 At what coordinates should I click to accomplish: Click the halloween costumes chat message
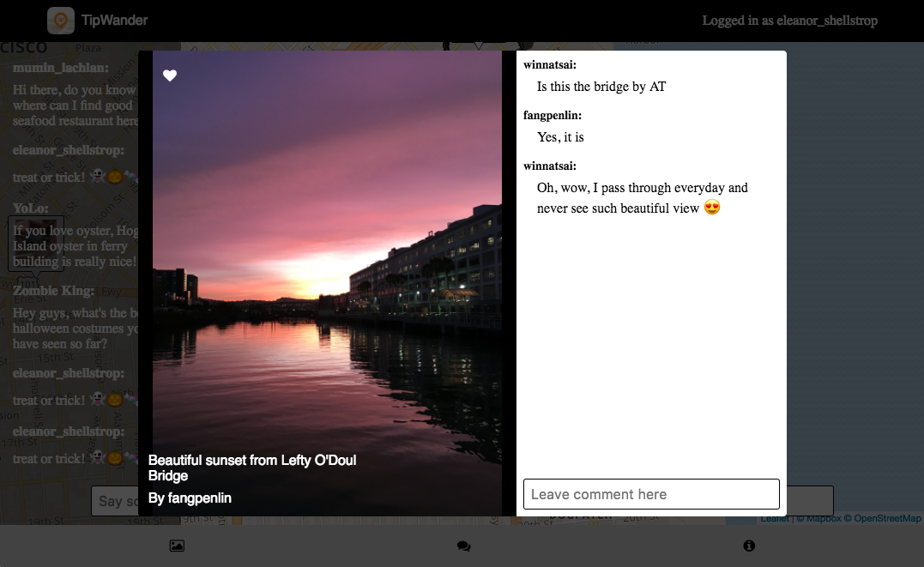75,329
